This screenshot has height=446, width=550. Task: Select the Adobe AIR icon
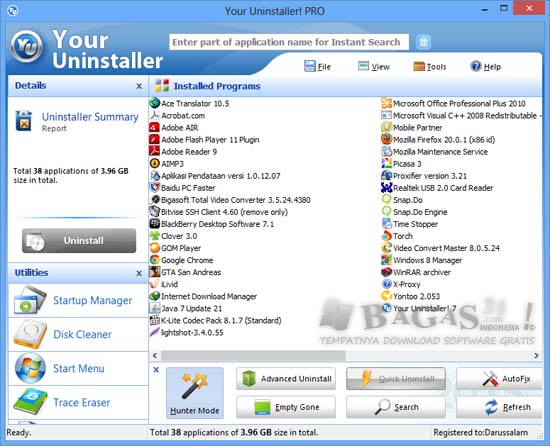tap(155, 127)
